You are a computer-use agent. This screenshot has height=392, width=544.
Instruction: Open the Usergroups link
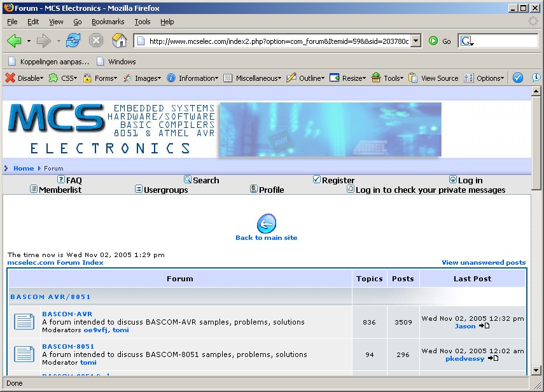click(x=166, y=190)
